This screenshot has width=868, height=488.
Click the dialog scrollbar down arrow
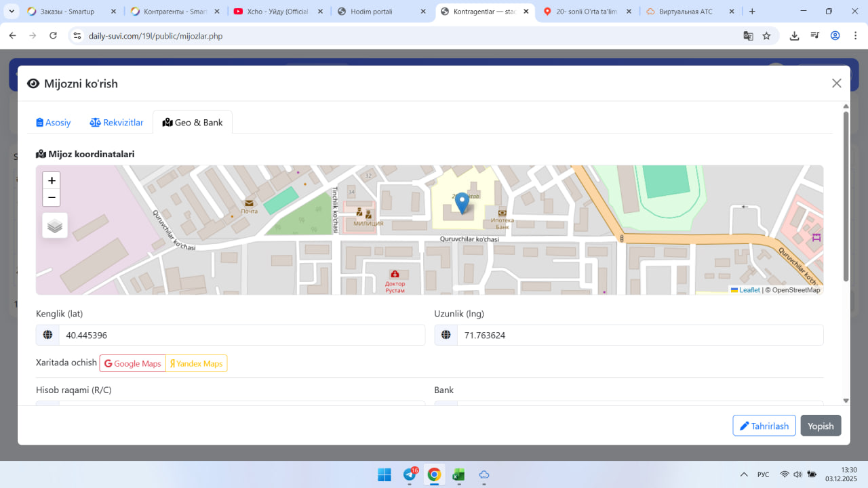(846, 401)
